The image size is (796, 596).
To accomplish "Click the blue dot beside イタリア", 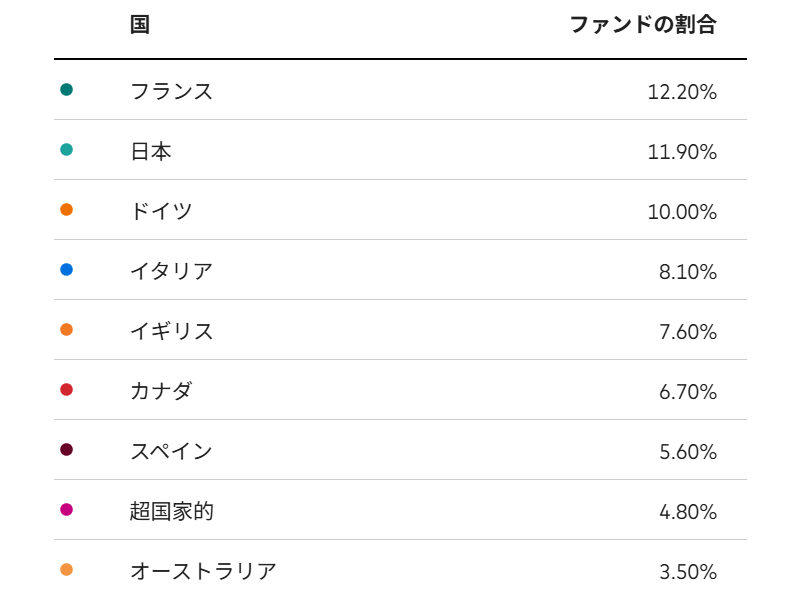I will [x=67, y=270].
